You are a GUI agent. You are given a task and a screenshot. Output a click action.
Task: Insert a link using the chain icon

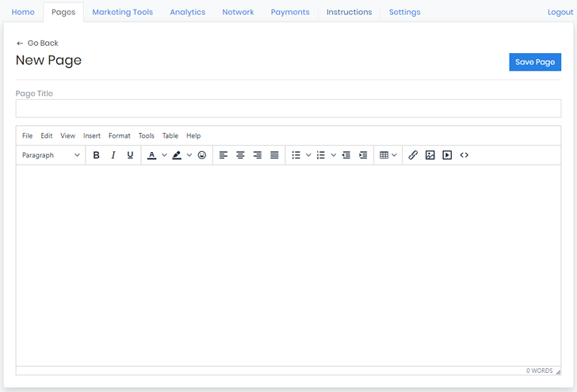pyautogui.click(x=413, y=155)
